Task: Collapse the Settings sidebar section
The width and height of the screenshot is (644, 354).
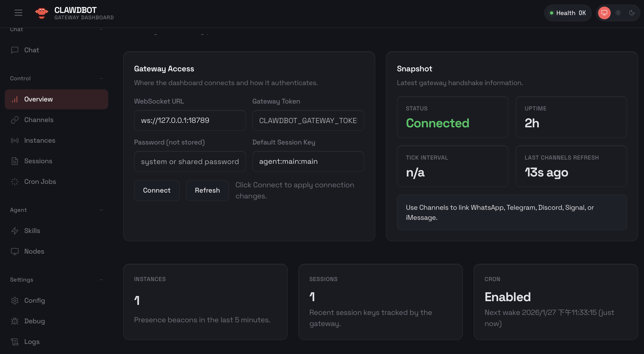Action: tap(101, 279)
